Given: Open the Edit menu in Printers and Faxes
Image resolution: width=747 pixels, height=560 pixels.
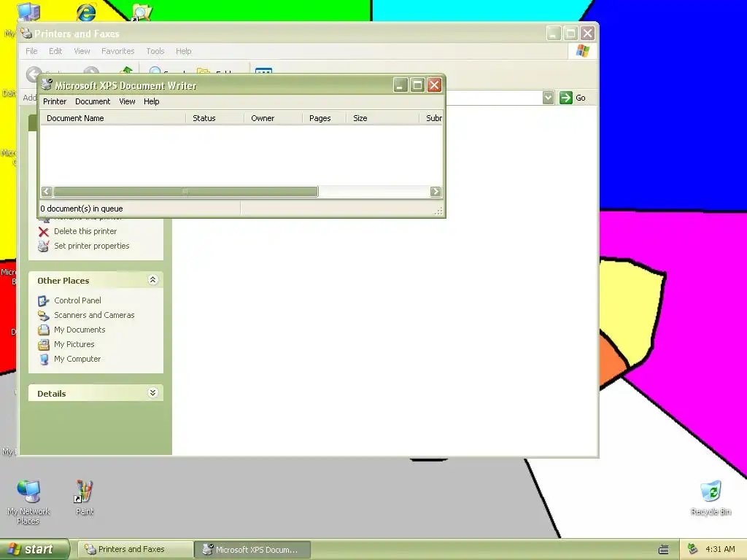Looking at the screenshot, I should coord(55,51).
